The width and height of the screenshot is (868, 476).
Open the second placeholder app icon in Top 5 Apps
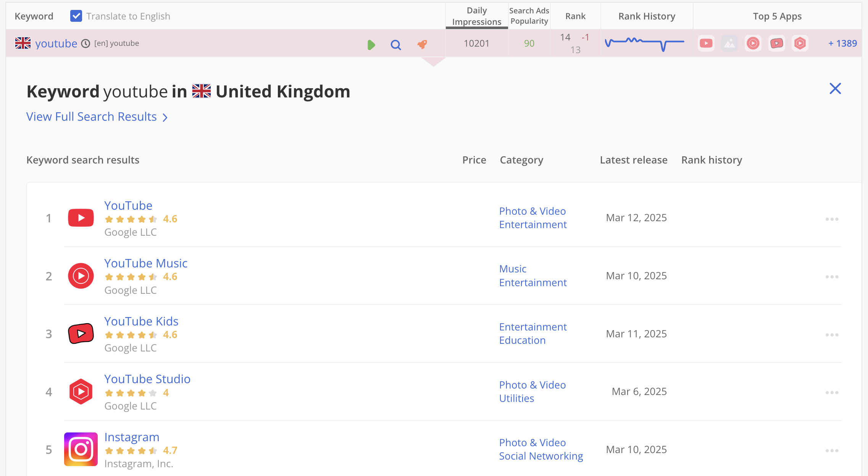(x=729, y=43)
